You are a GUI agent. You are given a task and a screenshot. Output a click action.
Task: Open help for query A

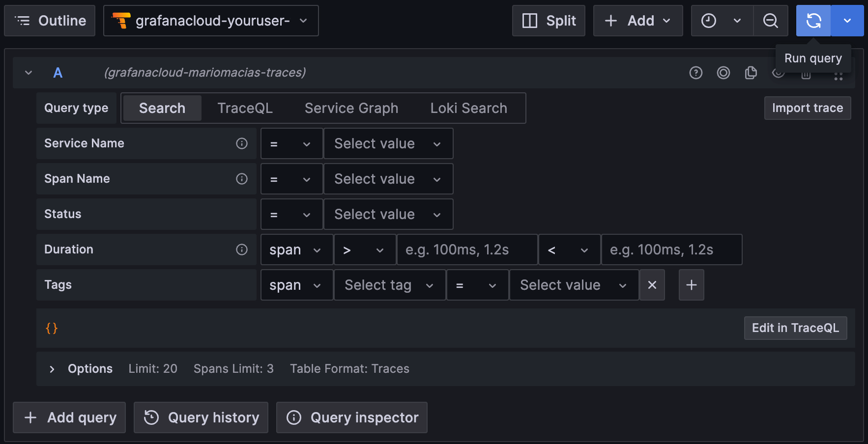(x=696, y=72)
